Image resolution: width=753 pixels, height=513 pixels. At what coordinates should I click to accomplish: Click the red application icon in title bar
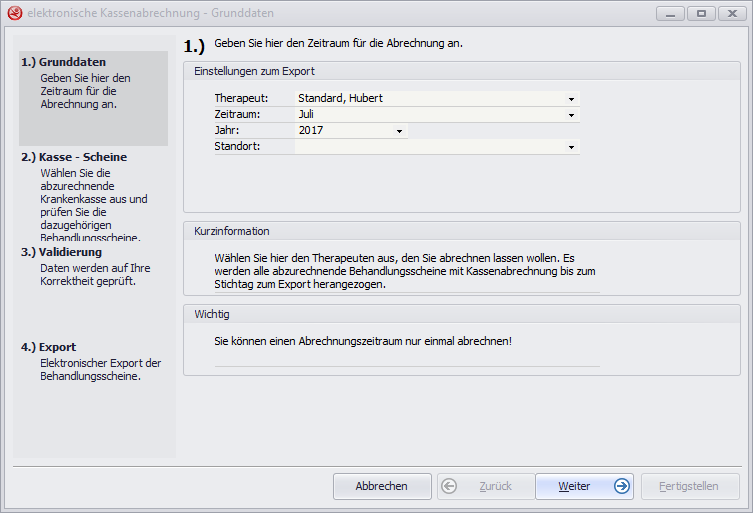(14, 14)
